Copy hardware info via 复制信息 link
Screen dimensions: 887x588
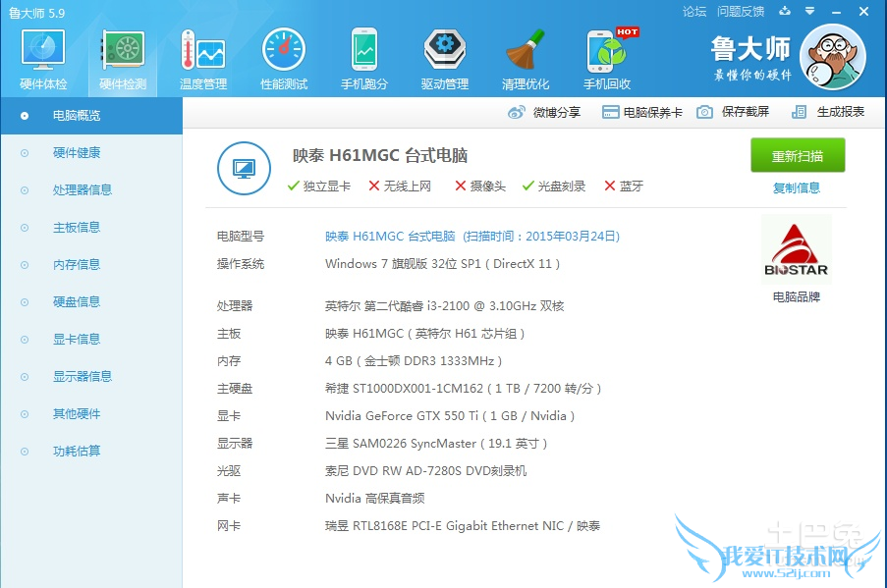pyautogui.click(x=797, y=187)
